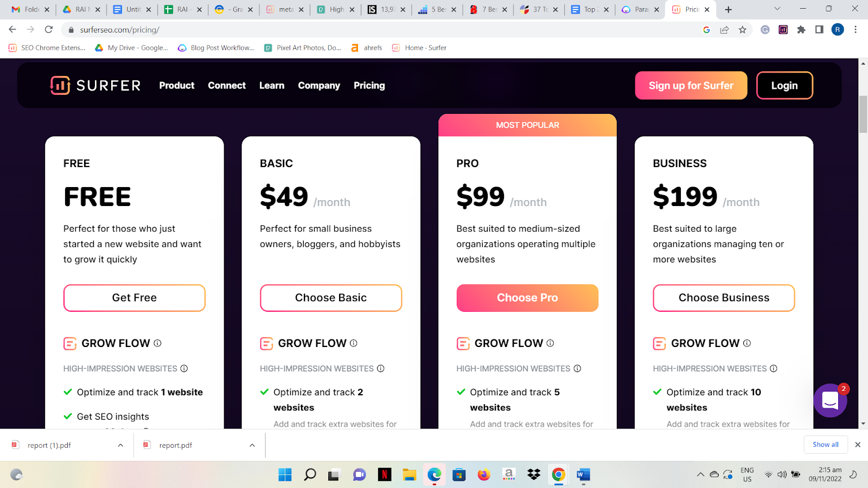The height and width of the screenshot is (488, 868).
Task: Open the Product menu in navigation
Action: click(x=177, y=85)
